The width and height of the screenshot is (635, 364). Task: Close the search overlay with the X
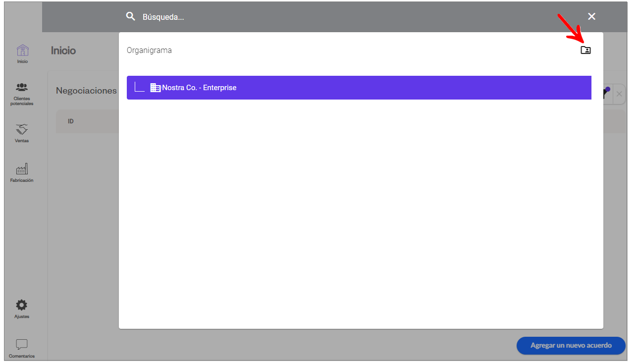(591, 16)
